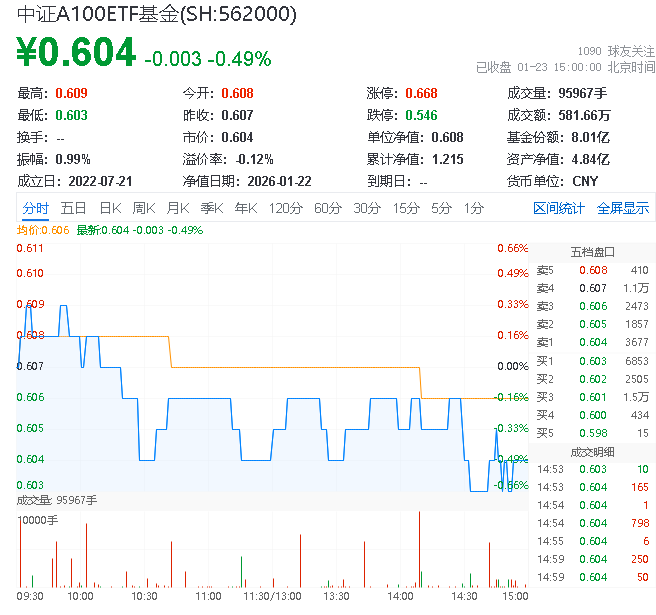This screenshot has height=615, width=656.
Task: Switch to 周K weekly chart
Action: pos(144,208)
